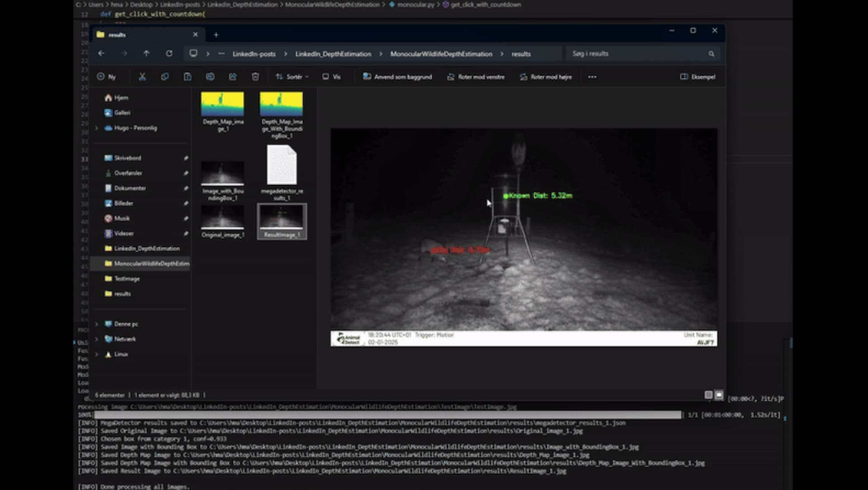The width and height of the screenshot is (868, 490).
Task: Click the Rename icon in toolbar
Action: pos(210,77)
